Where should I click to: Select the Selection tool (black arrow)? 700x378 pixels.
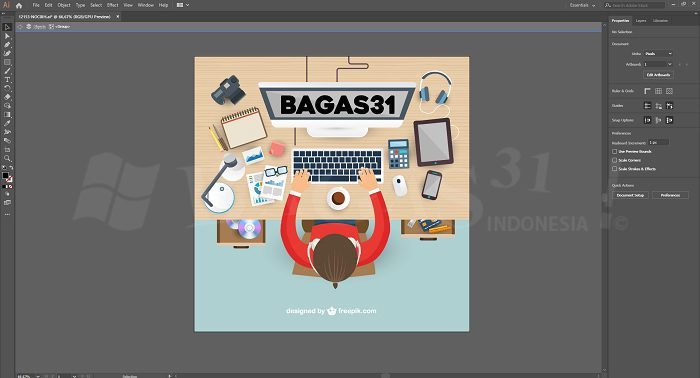[7, 27]
